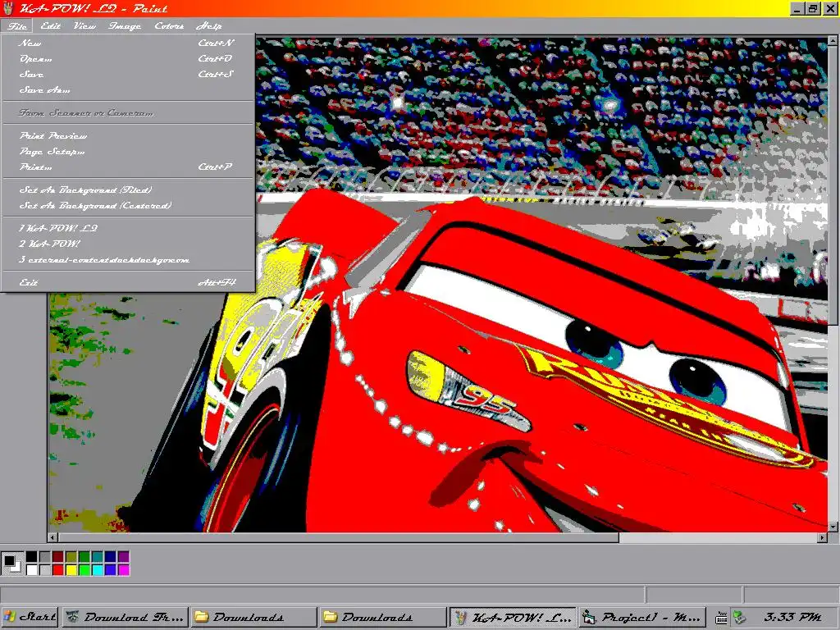Pick the olive color swatch
Image resolution: width=840 pixels, height=630 pixels.
point(71,557)
